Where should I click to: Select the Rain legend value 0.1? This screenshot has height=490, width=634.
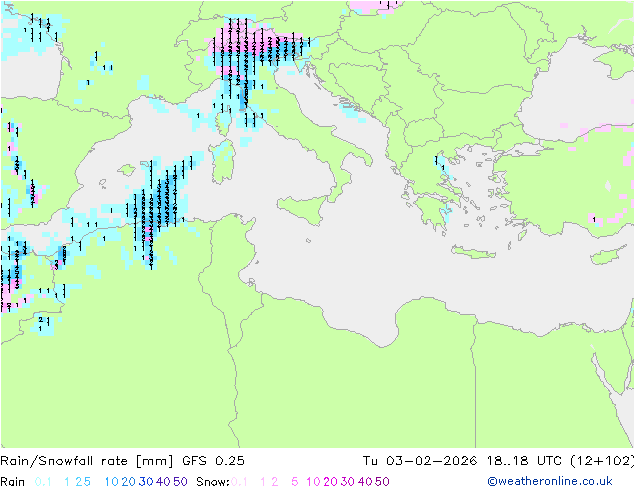pyautogui.click(x=43, y=482)
